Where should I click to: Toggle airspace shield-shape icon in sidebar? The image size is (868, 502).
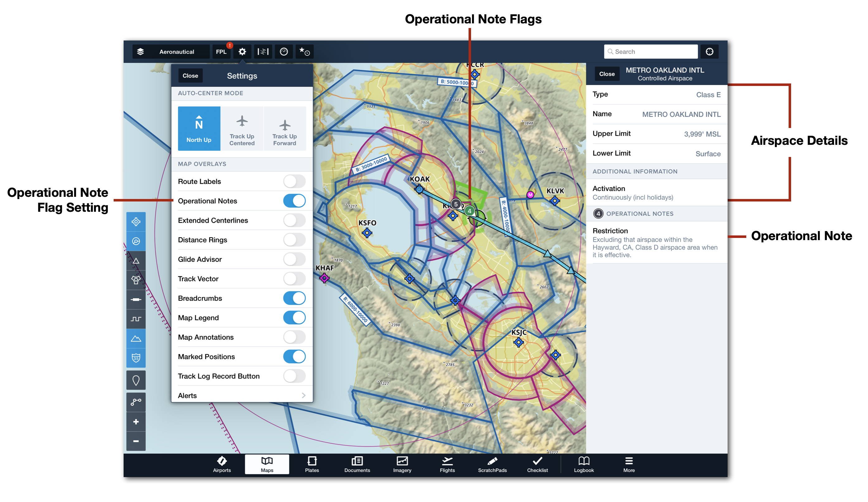[x=136, y=280]
